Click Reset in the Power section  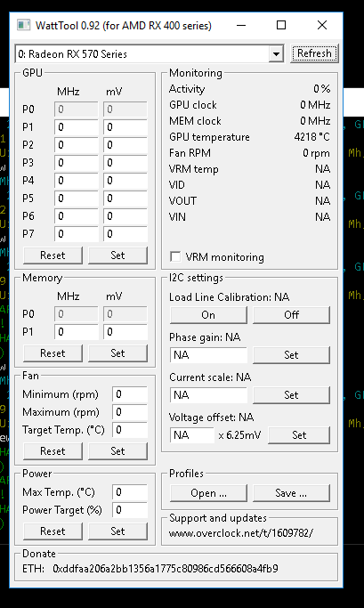point(53,531)
